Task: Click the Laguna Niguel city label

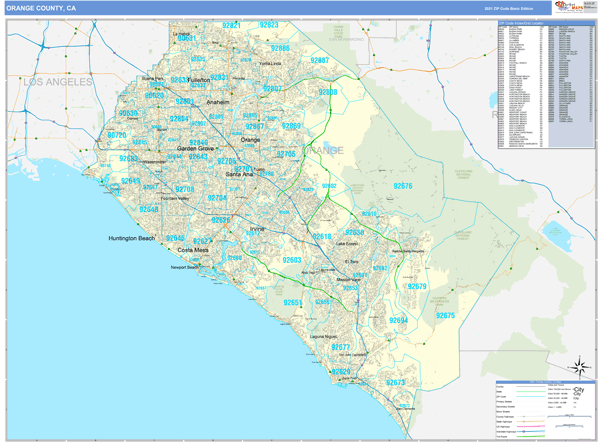Action: pos(324,337)
